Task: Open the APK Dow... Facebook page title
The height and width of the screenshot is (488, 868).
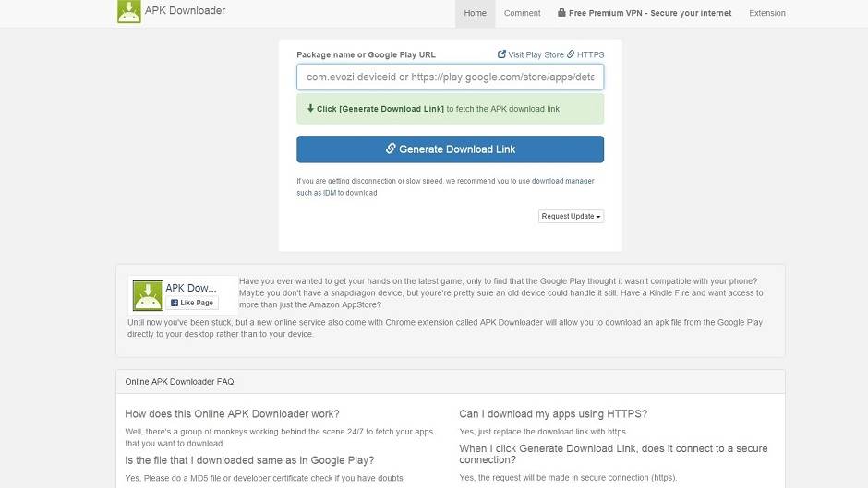Action: pos(189,288)
